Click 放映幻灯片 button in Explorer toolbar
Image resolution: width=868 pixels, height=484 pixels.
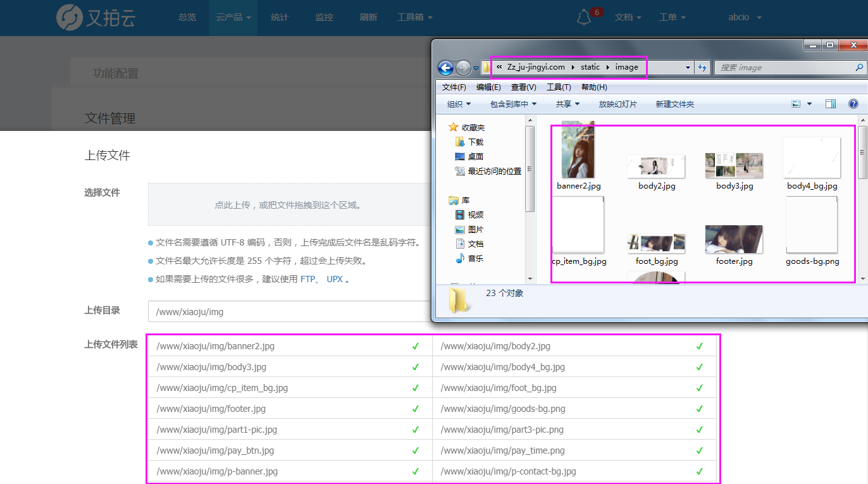618,104
